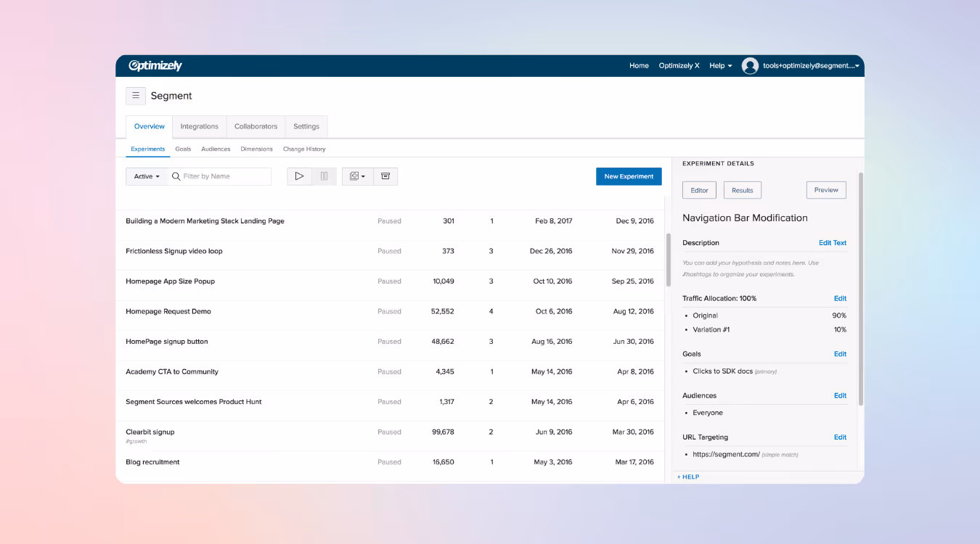Click the Optimizely logo
Image resolution: width=980 pixels, height=544 pixels.
[155, 66]
